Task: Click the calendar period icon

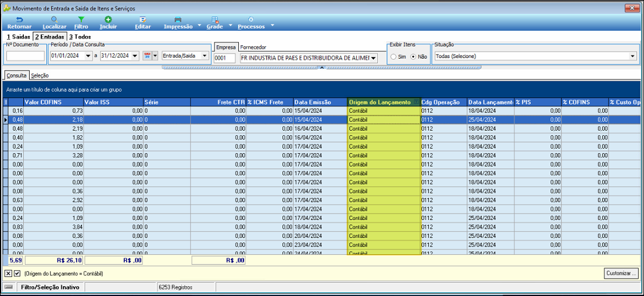Action: click(x=147, y=56)
